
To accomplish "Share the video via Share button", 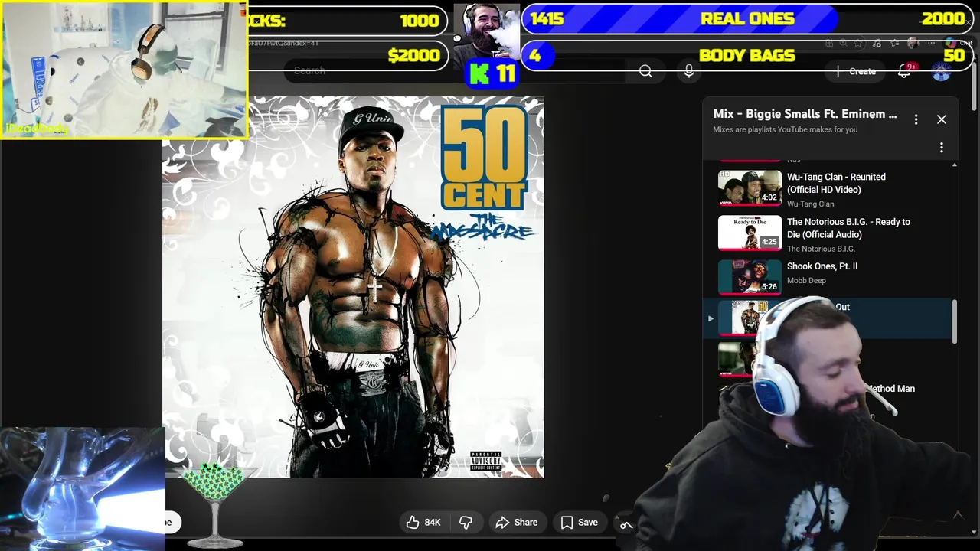I will 517,522.
